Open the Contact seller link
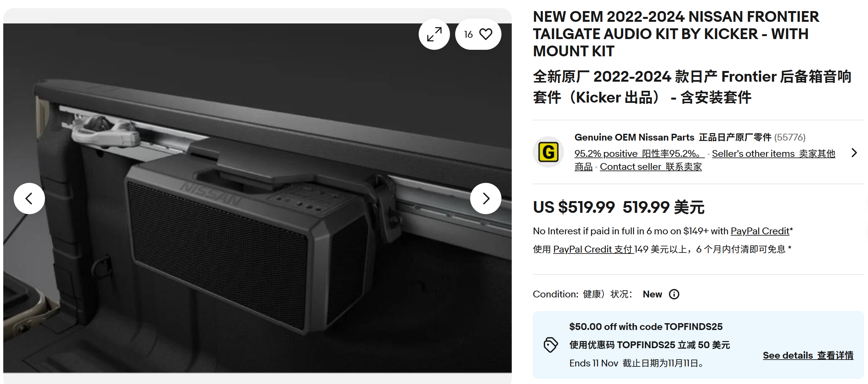This screenshot has height=384, width=868. [x=651, y=167]
